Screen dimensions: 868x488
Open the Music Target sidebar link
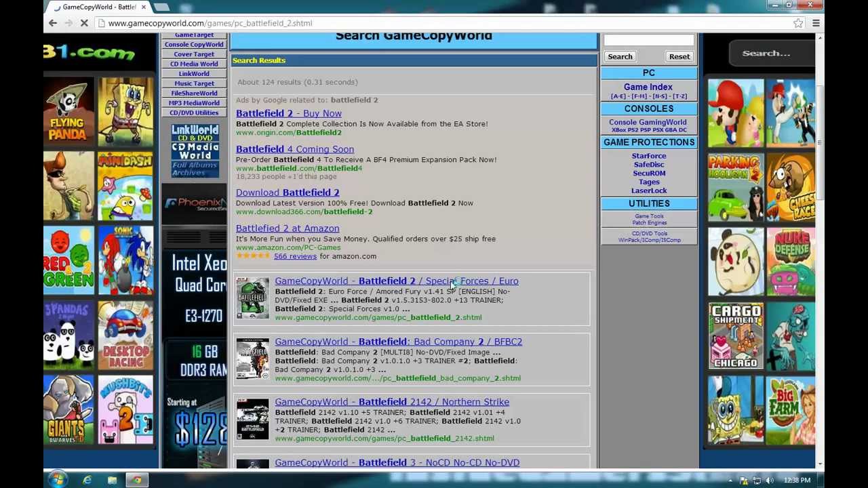tap(194, 83)
